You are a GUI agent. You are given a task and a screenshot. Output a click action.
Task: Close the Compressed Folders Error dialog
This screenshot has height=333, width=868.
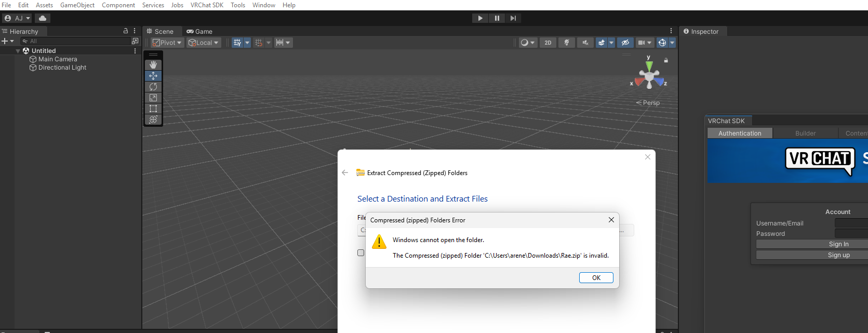pyautogui.click(x=611, y=220)
